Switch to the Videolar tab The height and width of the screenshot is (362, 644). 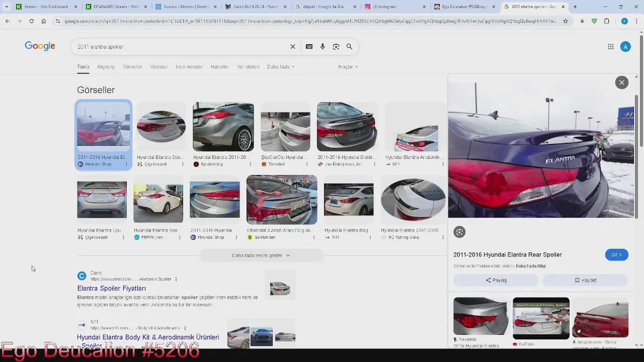[x=158, y=66]
